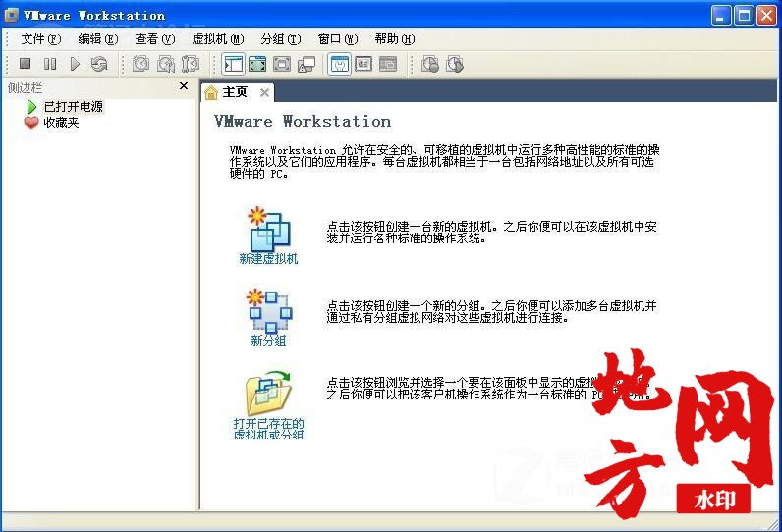
Task: Select 收藏夹 in the sidebar
Action: 61,123
